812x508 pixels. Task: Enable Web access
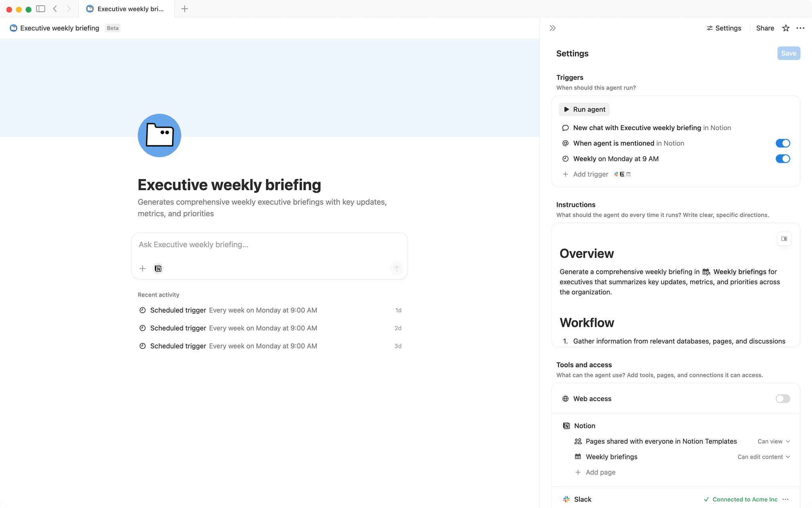coord(782,398)
